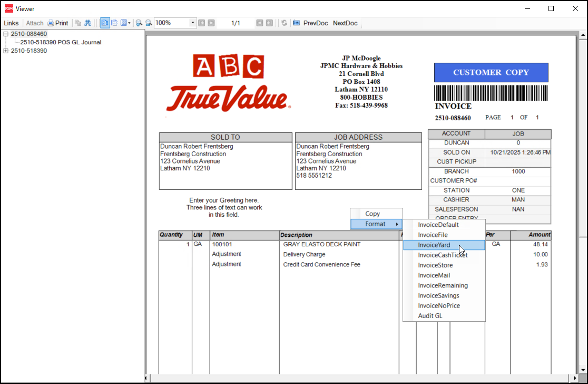The height and width of the screenshot is (384, 588).
Task: Select Audit GL format option
Action: [x=430, y=316]
